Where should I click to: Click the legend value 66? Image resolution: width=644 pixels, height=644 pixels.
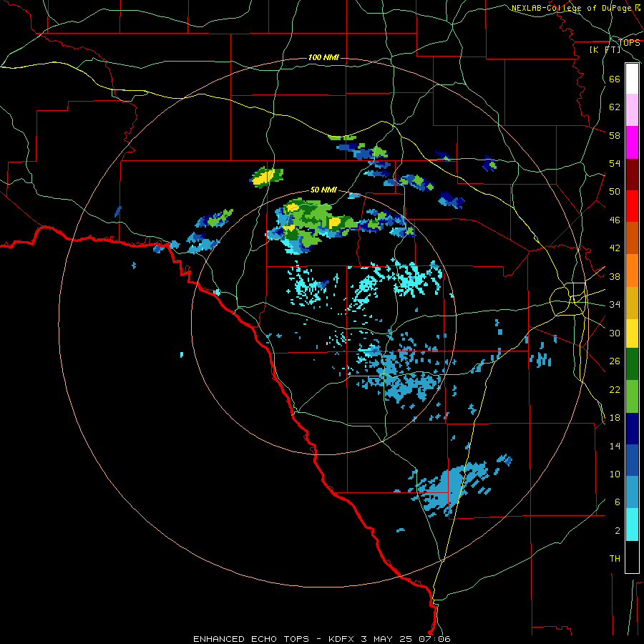click(615, 79)
